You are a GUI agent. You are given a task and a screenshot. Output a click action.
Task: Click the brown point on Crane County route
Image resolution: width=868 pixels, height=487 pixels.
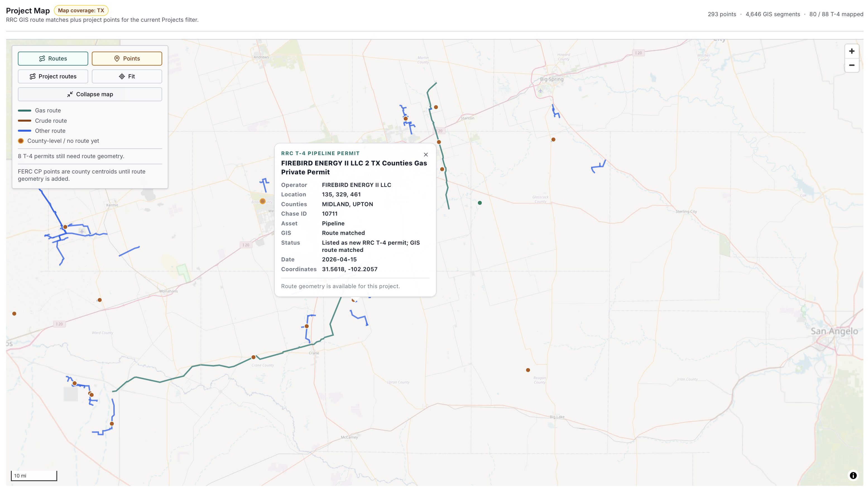coord(253,357)
